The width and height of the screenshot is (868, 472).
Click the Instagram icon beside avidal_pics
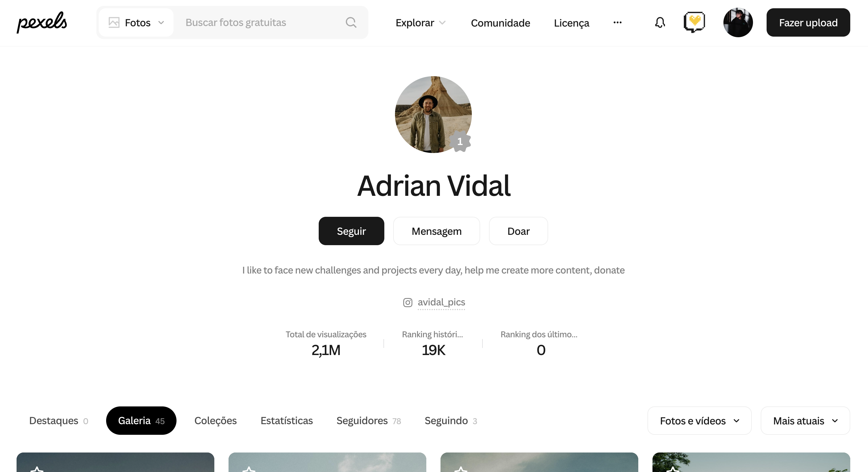click(x=407, y=302)
